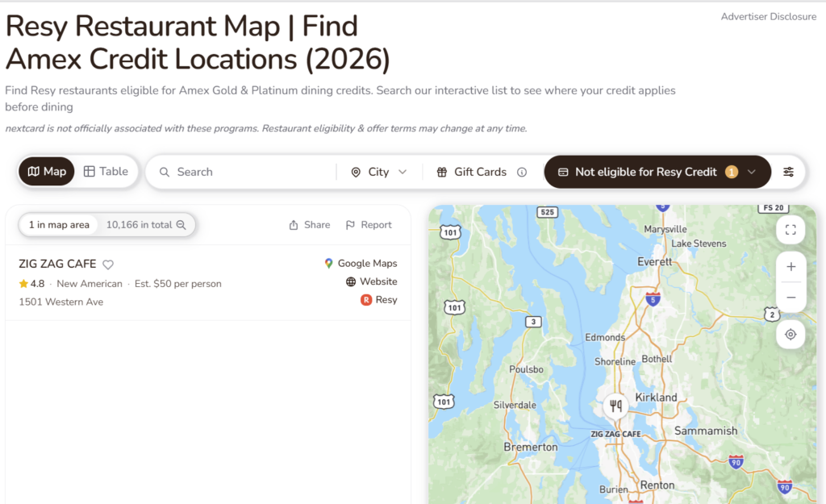Open the Google Maps link
Image resolution: width=826 pixels, height=504 pixels.
[x=361, y=264]
